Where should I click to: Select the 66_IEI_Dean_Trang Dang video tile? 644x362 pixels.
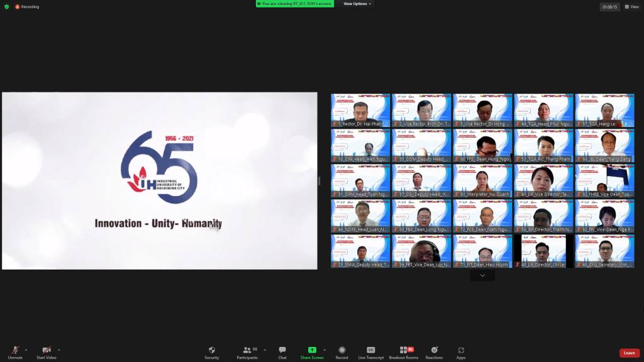604,146
